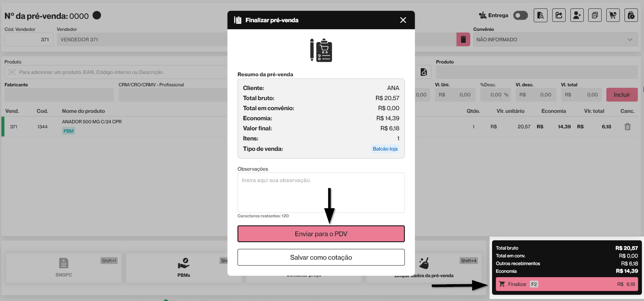The width and height of the screenshot is (644, 301).
Task: Click the Total bruto R$ 20,57 in dialog summary
Action: [387, 98]
